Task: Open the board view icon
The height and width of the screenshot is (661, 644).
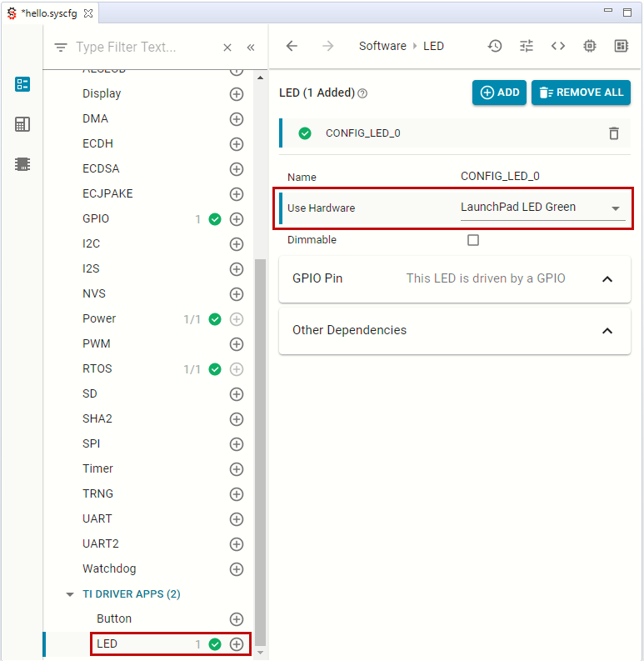Action: click(622, 46)
